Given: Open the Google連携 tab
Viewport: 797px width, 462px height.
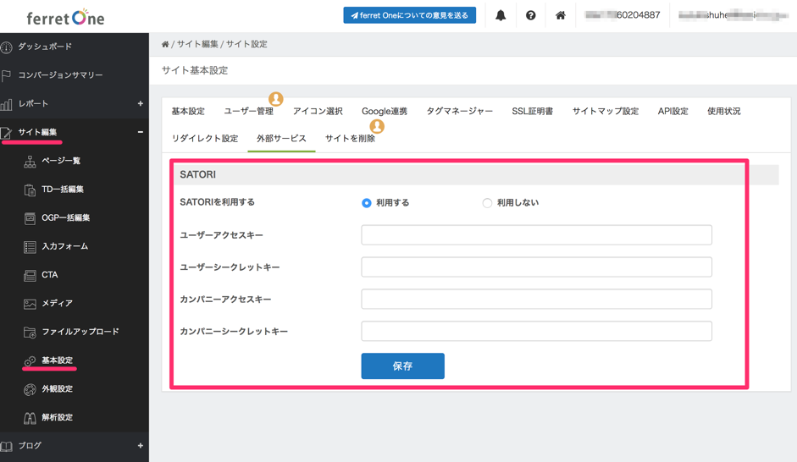Looking at the screenshot, I should pos(384,111).
